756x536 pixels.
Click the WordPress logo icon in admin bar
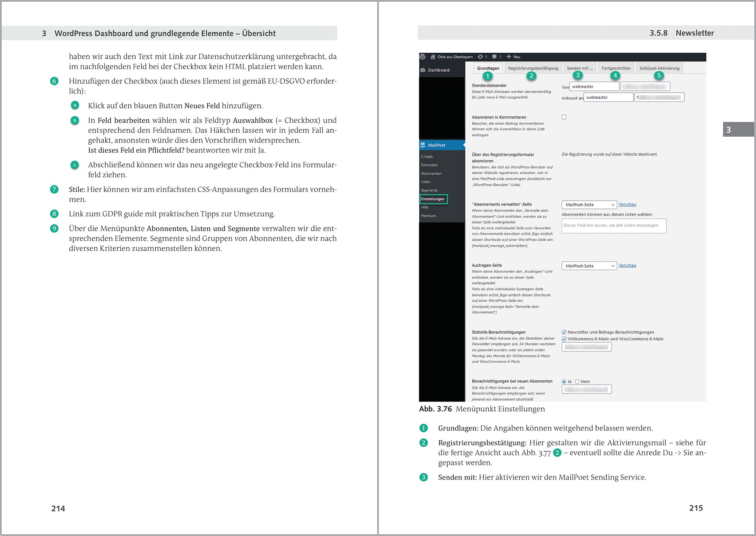click(423, 57)
